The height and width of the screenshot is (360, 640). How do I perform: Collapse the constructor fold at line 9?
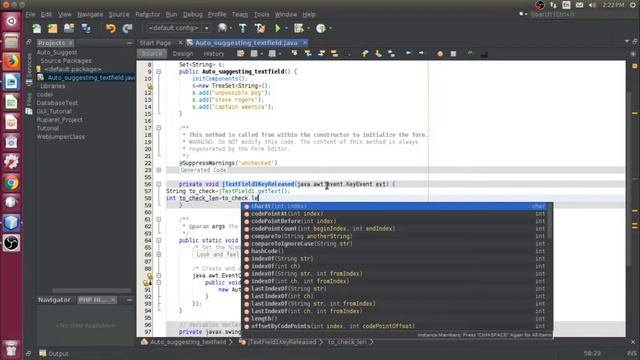pyautogui.click(x=159, y=71)
